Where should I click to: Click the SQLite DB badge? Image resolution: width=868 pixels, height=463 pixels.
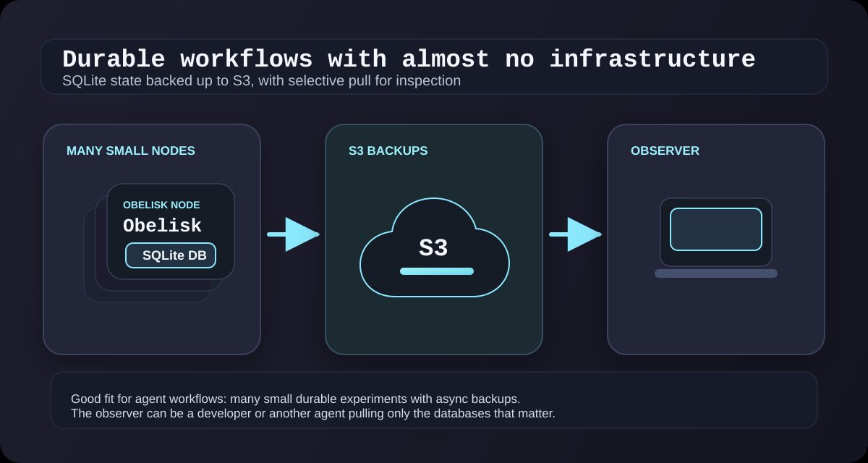point(171,255)
